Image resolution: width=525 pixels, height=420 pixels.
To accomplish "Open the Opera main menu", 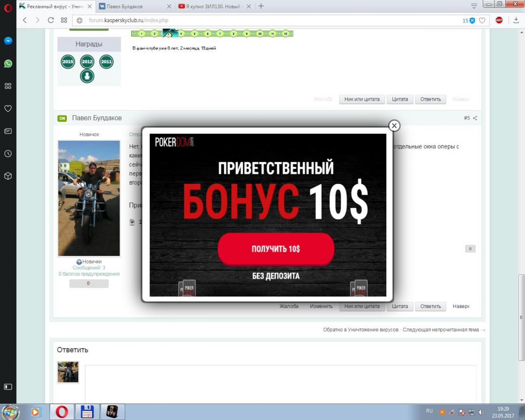I will 8,7.
